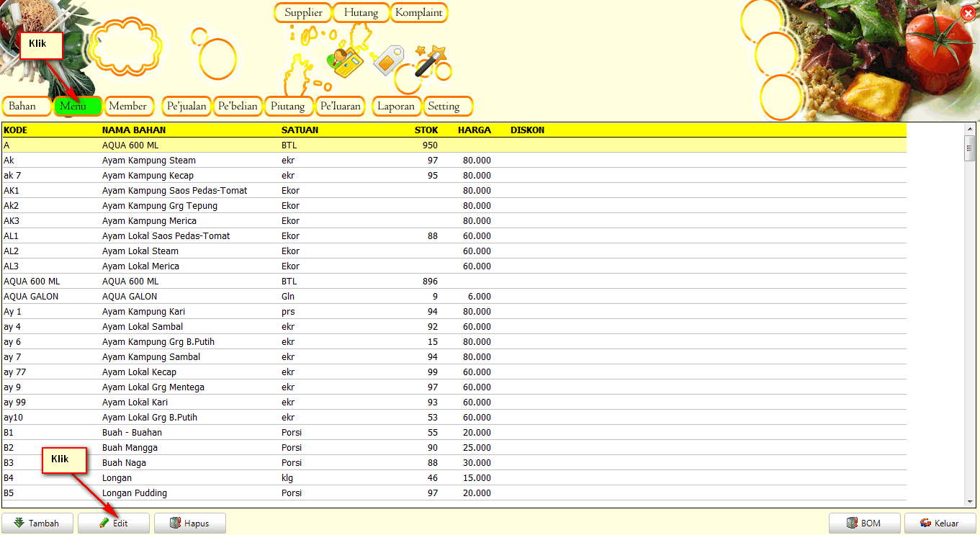Go to the Member tab

point(129,107)
